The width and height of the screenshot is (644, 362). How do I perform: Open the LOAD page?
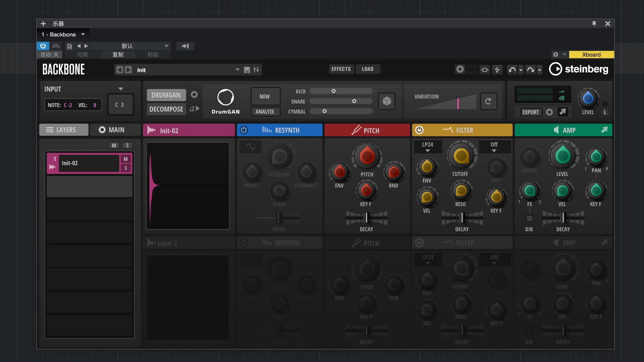point(368,69)
